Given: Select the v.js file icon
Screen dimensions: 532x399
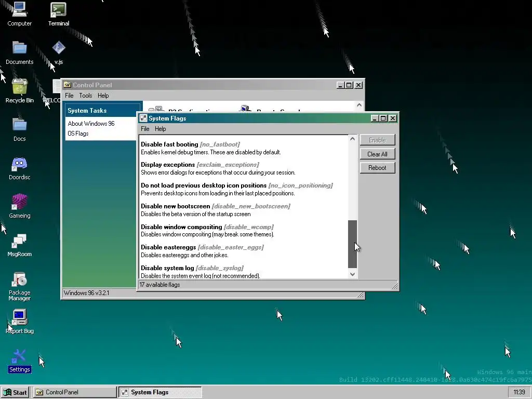Looking at the screenshot, I should point(58,52).
